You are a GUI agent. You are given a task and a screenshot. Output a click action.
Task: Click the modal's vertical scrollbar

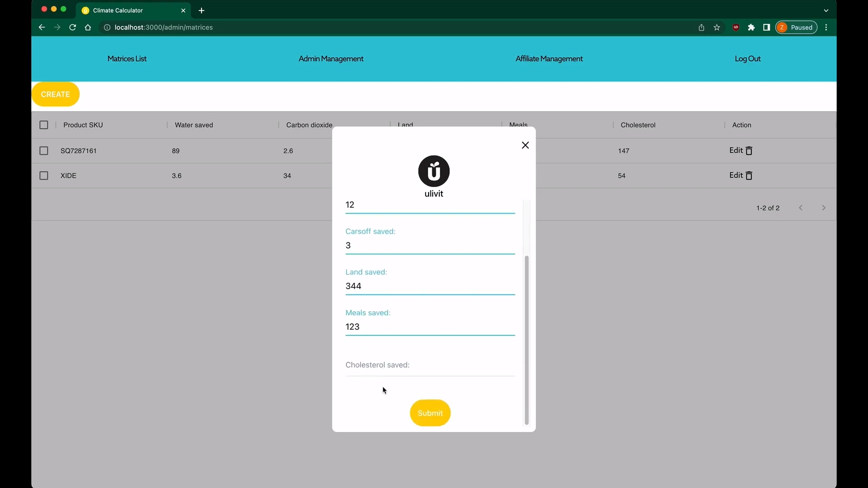526,339
